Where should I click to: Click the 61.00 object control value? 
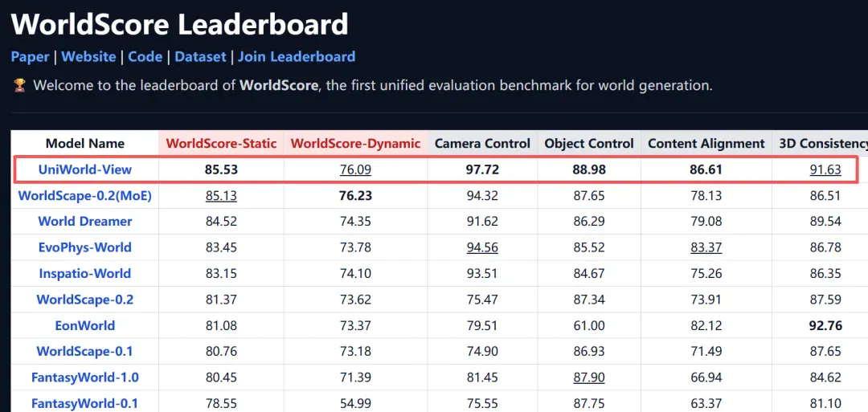589,325
